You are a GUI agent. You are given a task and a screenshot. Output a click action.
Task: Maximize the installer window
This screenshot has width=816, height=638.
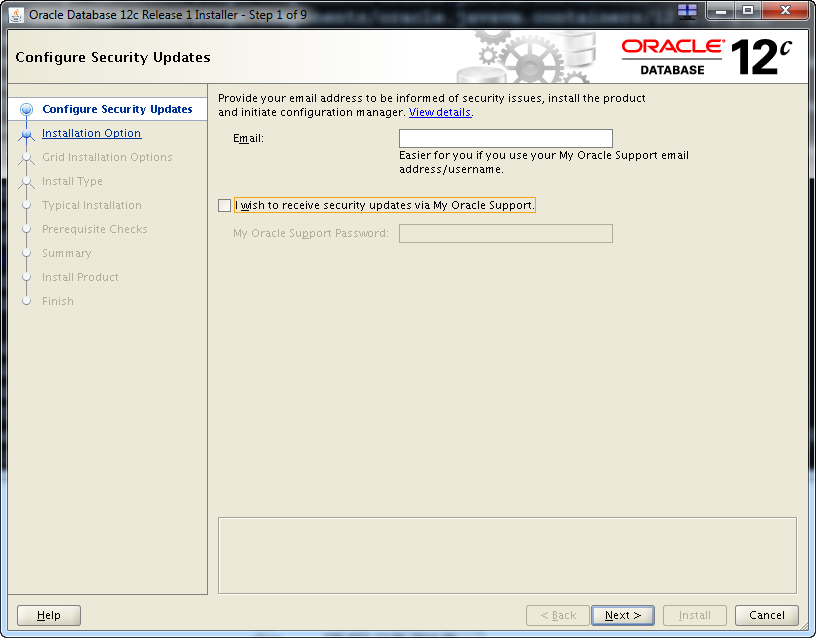coord(748,10)
